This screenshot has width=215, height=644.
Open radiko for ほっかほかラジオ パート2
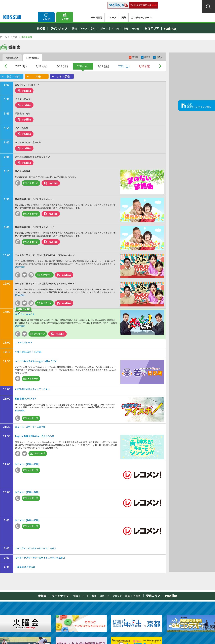coord(51,242)
